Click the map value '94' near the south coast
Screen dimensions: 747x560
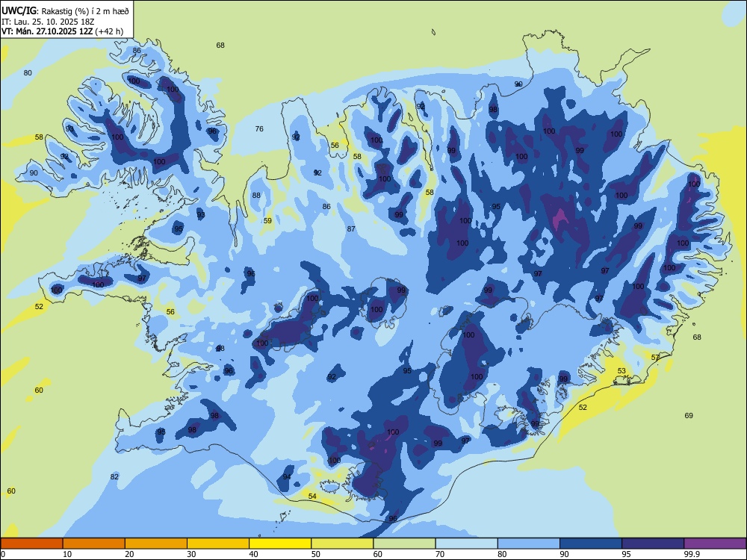(x=287, y=476)
